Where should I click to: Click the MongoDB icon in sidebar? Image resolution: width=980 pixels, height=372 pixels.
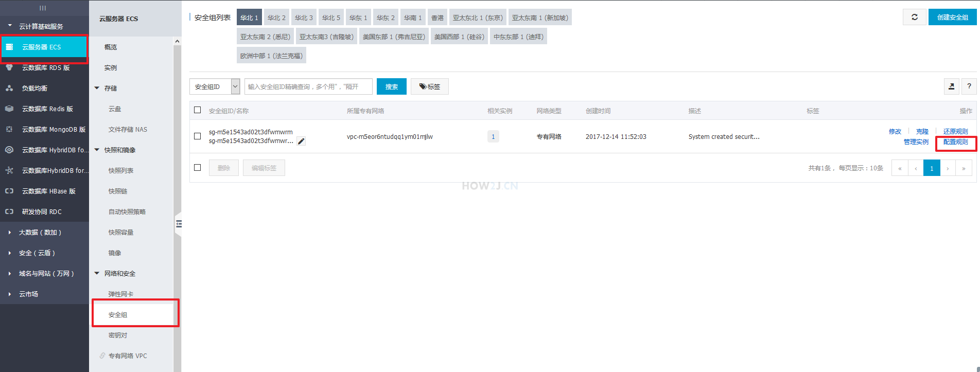click(9, 129)
